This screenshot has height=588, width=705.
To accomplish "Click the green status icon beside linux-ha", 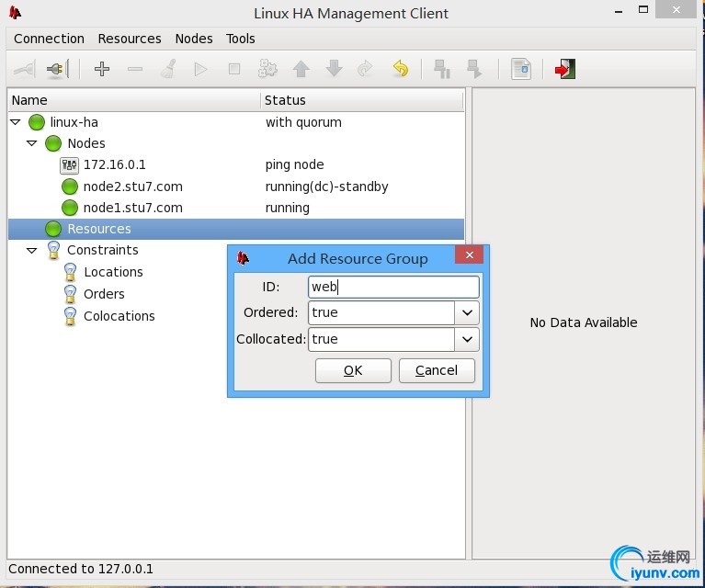I will pos(37,122).
